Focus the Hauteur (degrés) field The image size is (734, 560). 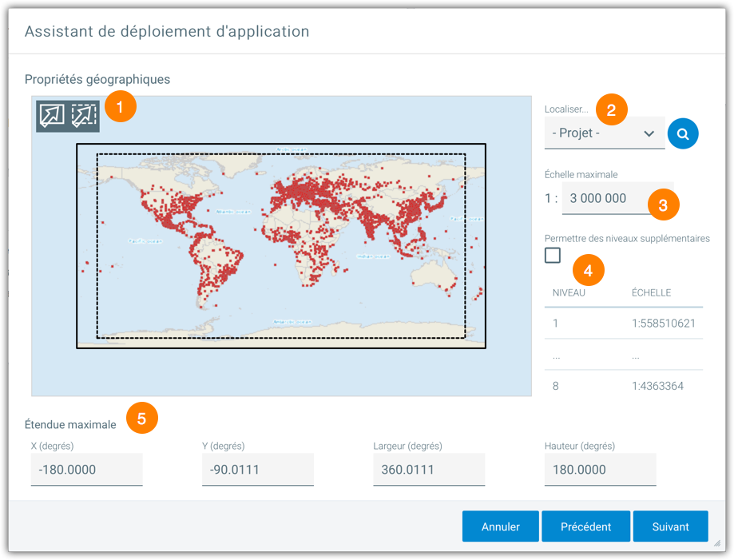(599, 470)
